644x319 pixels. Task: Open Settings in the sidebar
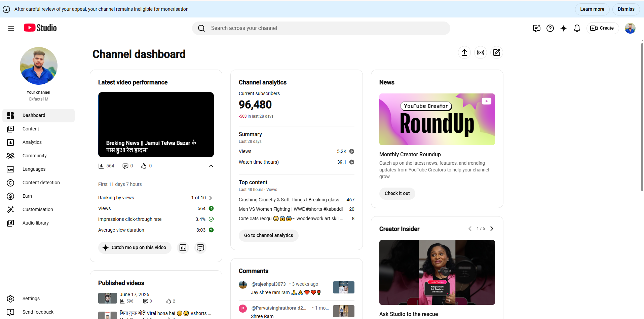(x=38, y=299)
